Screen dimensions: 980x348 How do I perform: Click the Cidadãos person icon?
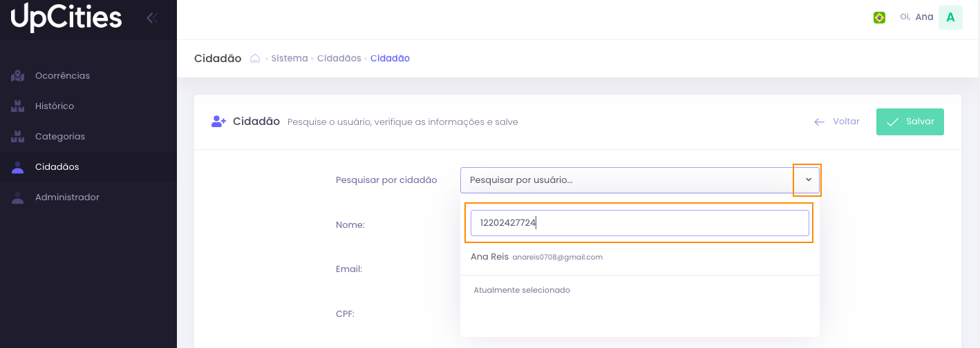tap(18, 167)
